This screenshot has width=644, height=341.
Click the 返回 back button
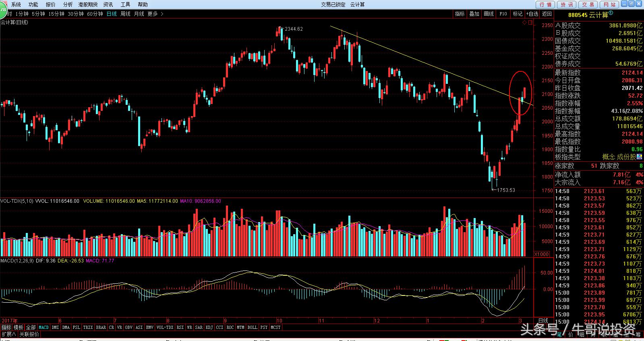[547, 14]
